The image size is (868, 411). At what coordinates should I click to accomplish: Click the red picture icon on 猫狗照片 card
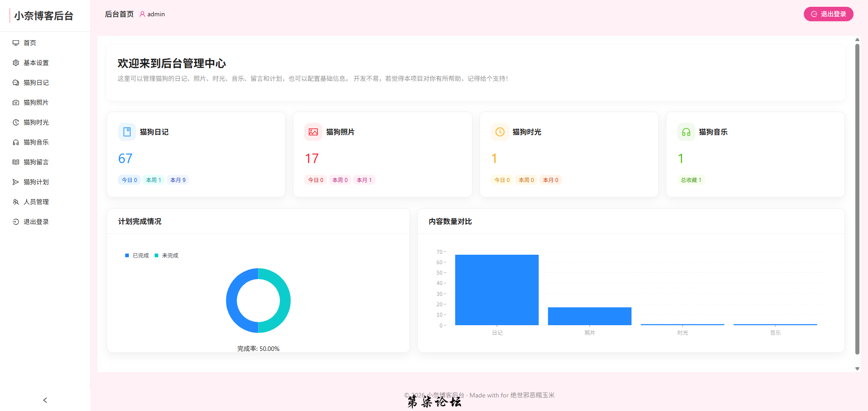313,132
